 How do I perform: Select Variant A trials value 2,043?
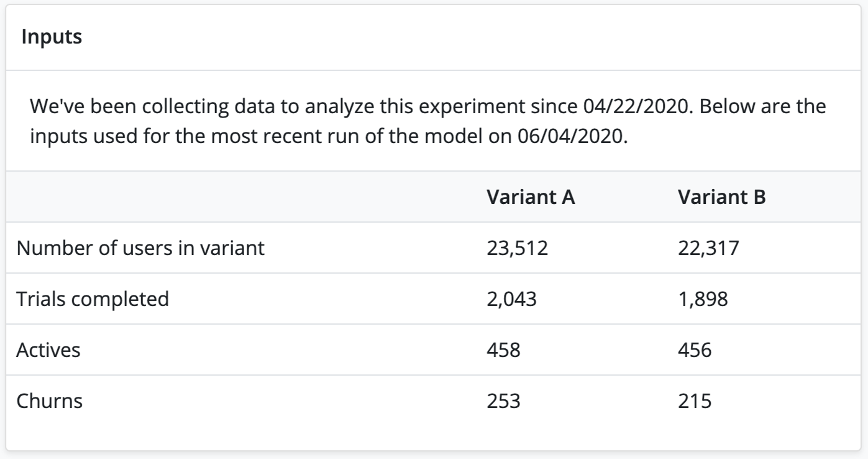511,299
